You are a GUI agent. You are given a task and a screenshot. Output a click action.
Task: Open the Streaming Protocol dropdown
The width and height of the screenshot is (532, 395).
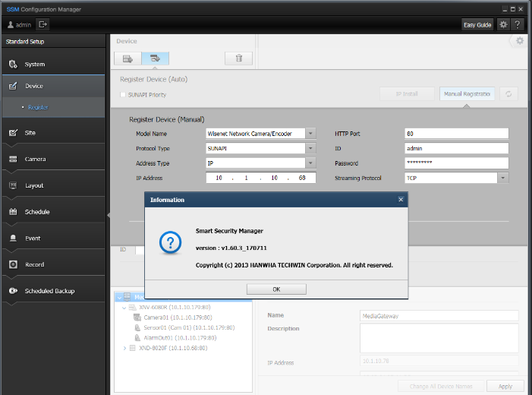pos(503,178)
